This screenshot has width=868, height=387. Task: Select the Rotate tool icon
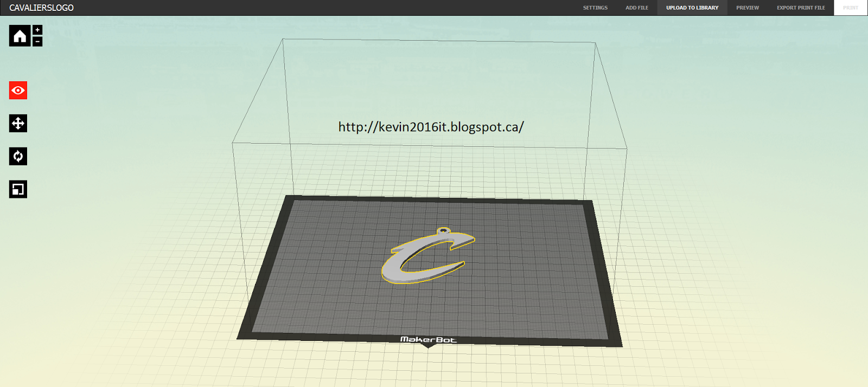pos(18,157)
